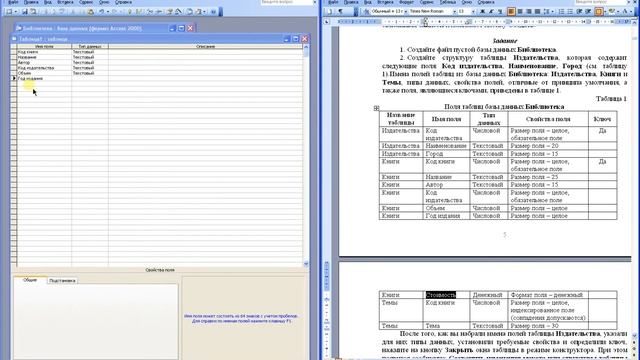
Task: Open the Сервис menu in Access
Action: coord(86,2)
